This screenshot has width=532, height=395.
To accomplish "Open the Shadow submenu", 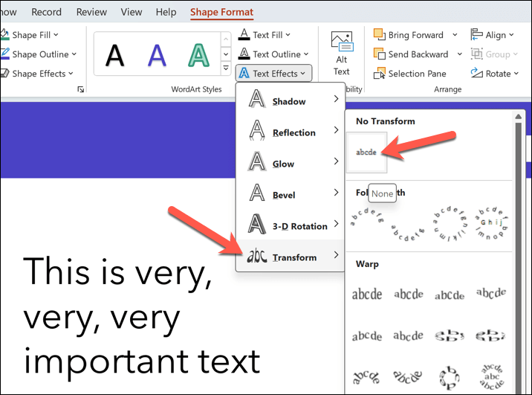I will tap(289, 101).
